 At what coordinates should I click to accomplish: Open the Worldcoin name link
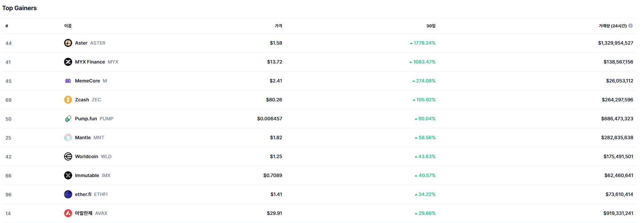point(86,156)
